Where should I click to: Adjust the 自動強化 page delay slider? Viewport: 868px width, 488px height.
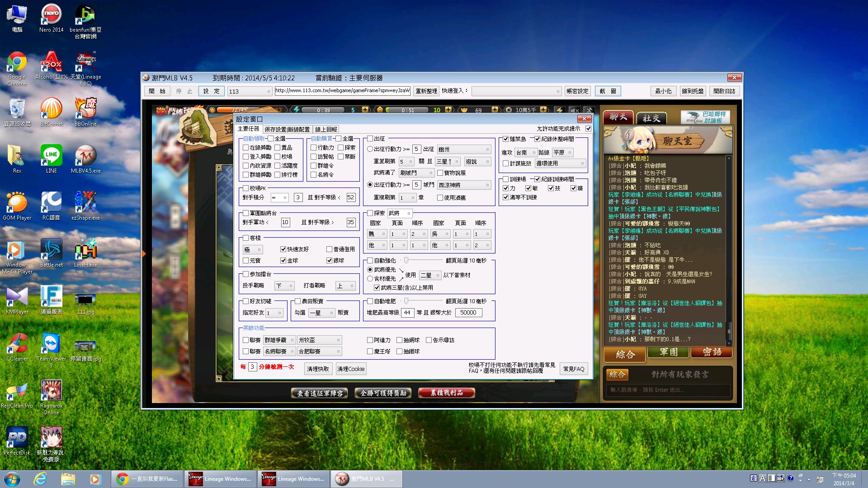(406, 261)
